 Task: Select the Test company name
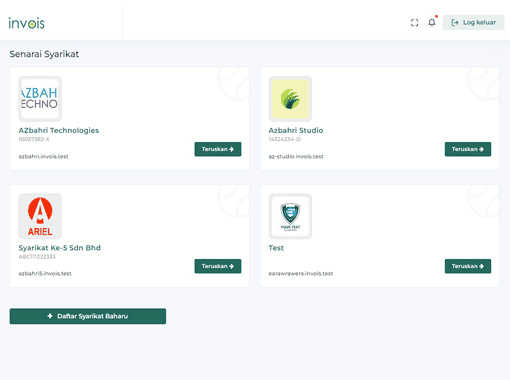click(x=276, y=248)
